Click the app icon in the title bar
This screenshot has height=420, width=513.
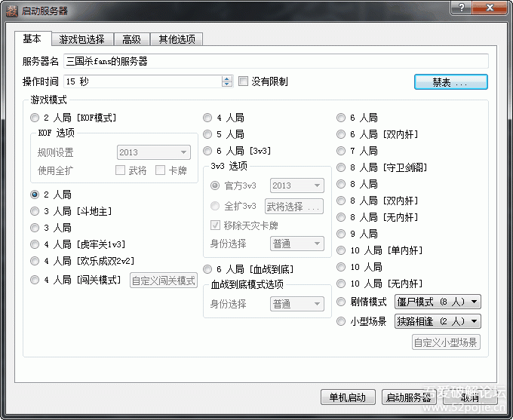pyautogui.click(x=11, y=10)
